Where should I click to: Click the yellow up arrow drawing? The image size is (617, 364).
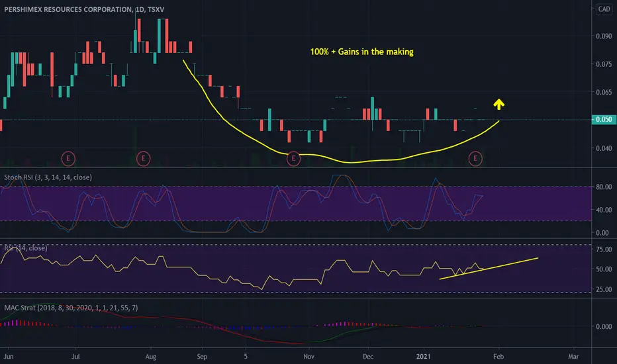[x=499, y=104]
